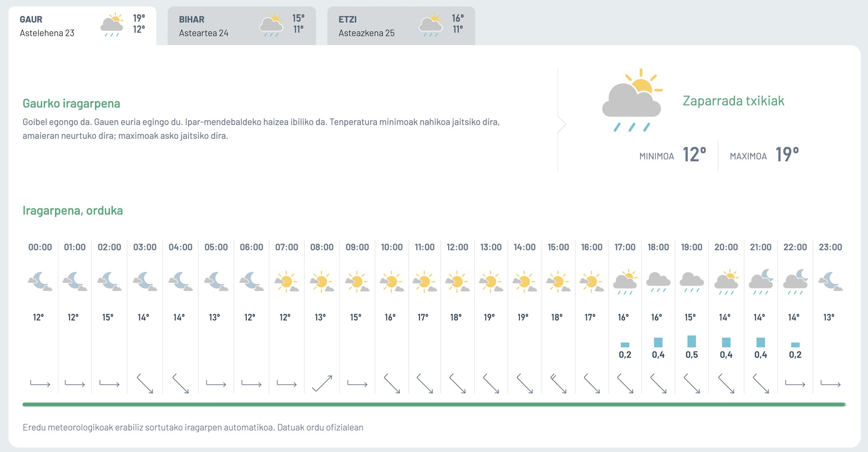The width and height of the screenshot is (868, 452).
Task: Open the ETZI Asteazkena 25 tab
Action: (401, 26)
